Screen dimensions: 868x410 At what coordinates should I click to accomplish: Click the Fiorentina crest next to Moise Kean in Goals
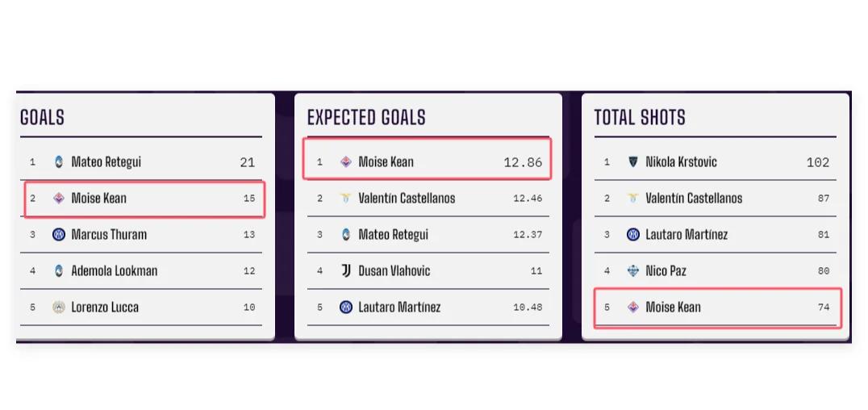(x=59, y=199)
